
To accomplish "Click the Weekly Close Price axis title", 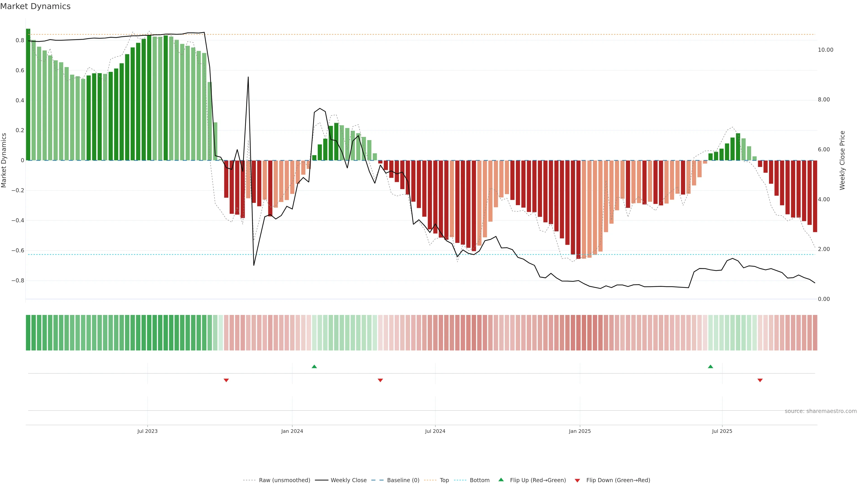I will 842,160.
